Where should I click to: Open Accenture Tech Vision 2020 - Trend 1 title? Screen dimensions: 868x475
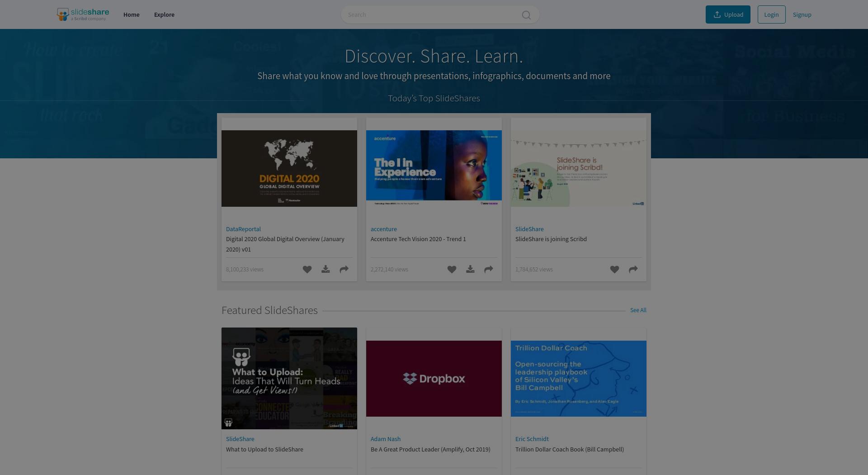[418, 239]
